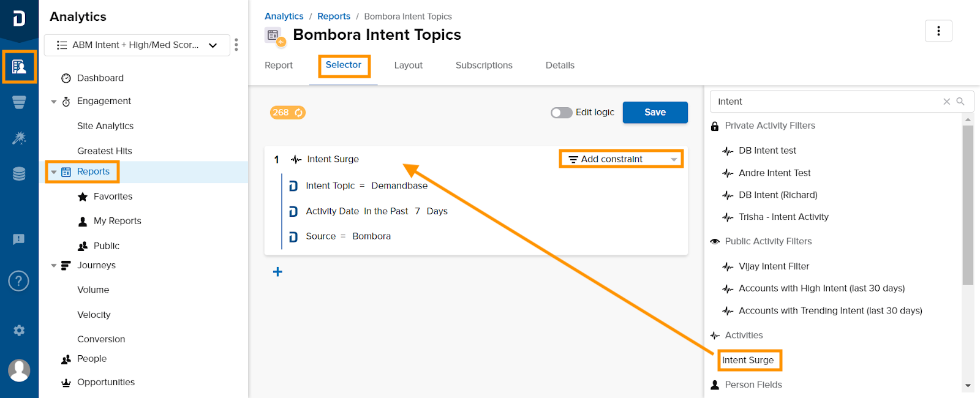This screenshot has width=980, height=398.
Task: Open the kebab menu beside list selector
Action: [x=236, y=45]
